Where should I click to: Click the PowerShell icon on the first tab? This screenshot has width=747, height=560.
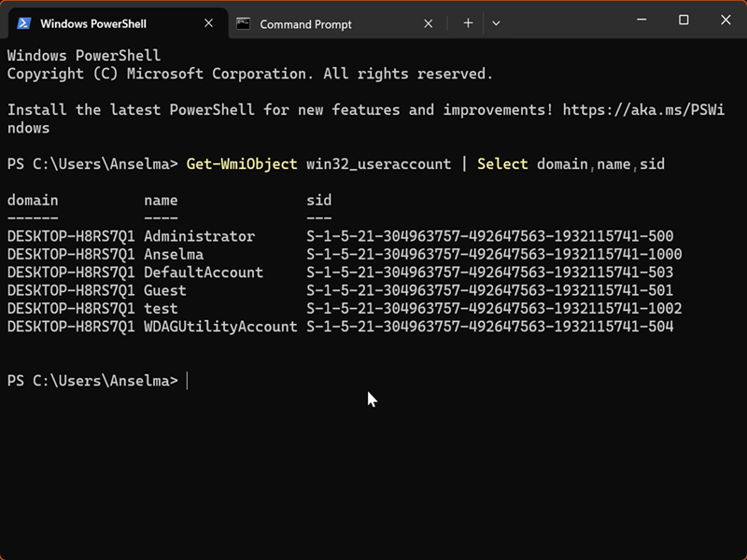pos(24,23)
